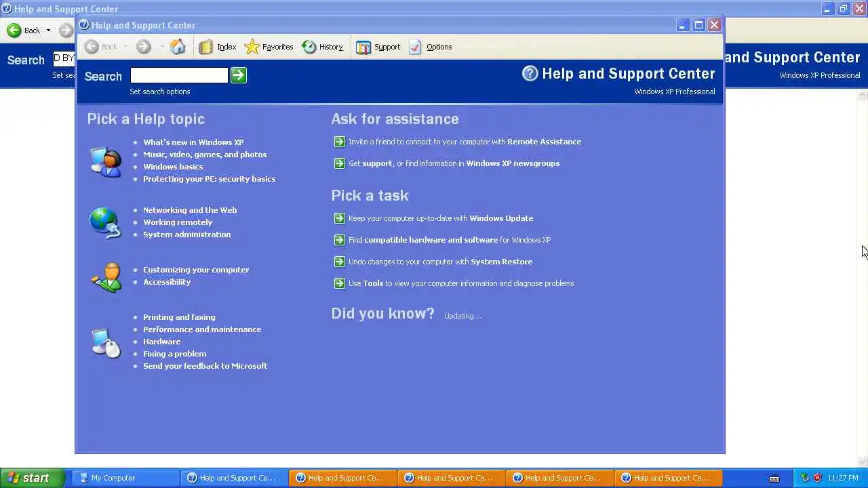
Task: Open Printing and faxing topic
Action: [x=179, y=317]
